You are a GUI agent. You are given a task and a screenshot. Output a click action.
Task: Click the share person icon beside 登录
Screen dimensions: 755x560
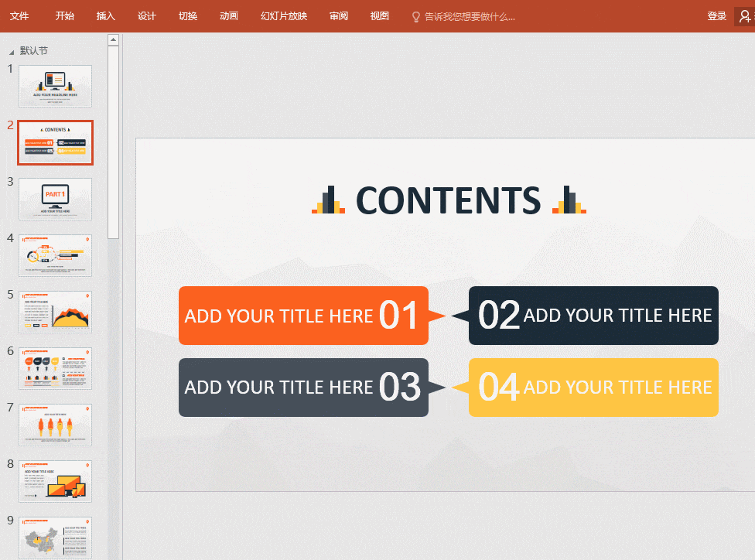coord(746,16)
